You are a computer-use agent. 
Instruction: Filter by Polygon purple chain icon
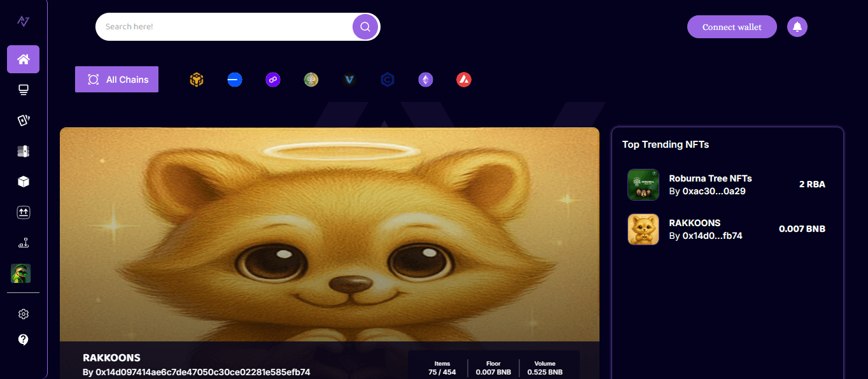(x=273, y=80)
